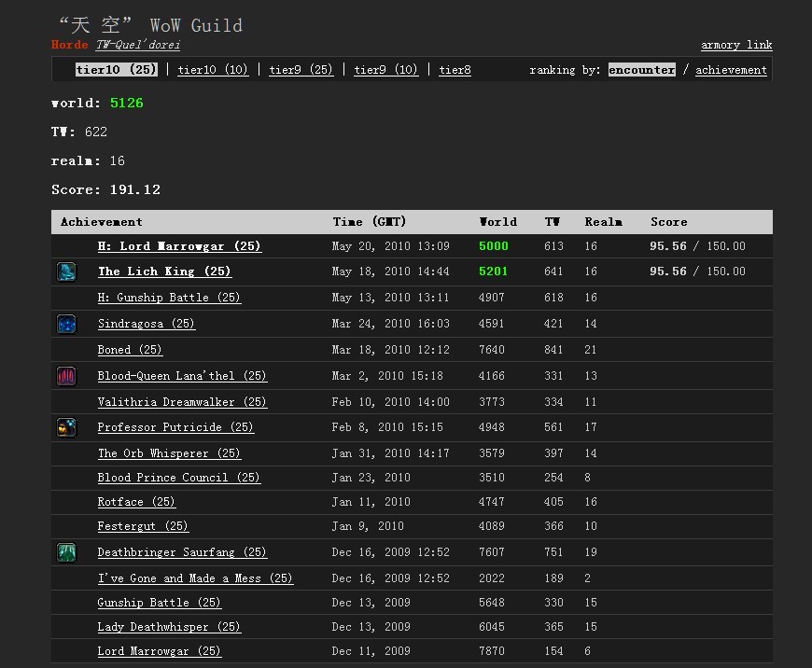The height and width of the screenshot is (668, 812).
Task: Click world rank 5201 for The Lich King
Action: click(x=494, y=271)
